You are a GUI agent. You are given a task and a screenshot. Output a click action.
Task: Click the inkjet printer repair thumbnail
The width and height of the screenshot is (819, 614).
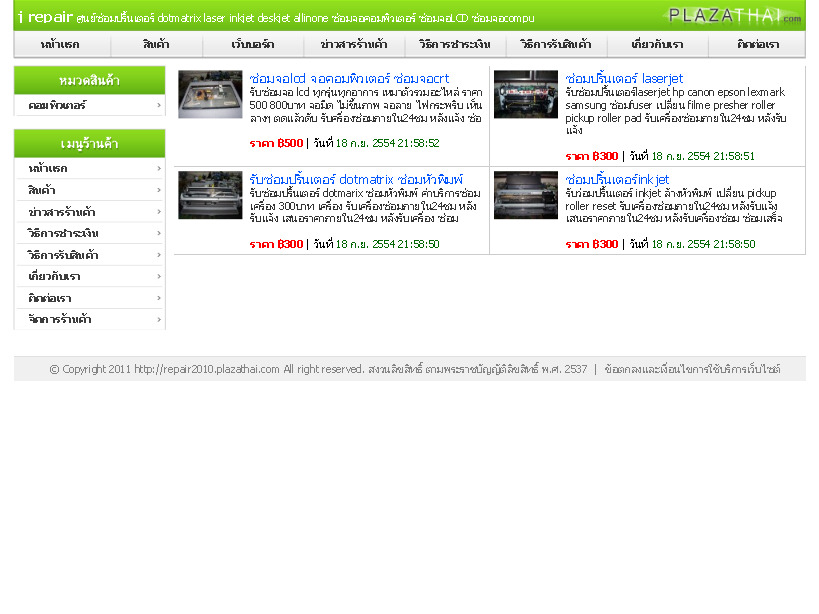pyautogui.click(x=526, y=195)
